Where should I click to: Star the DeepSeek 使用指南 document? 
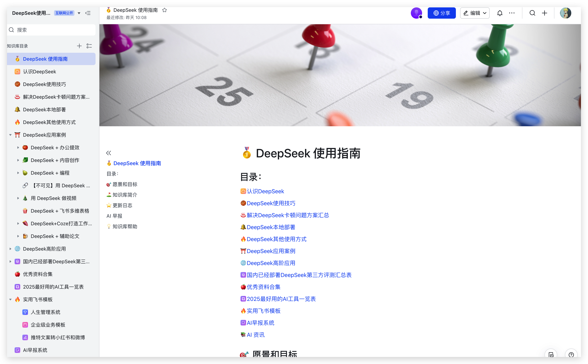165,10
